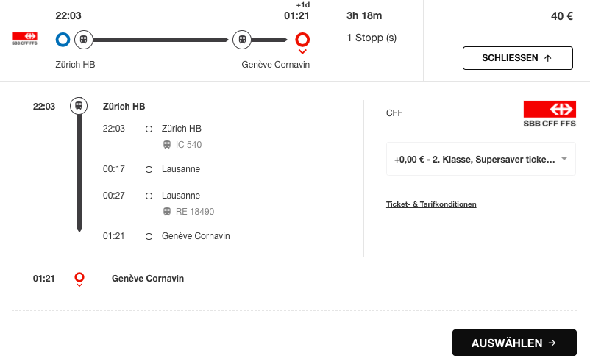The height and width of the screenshot is (364, 590).
Task: Click the RE 18490 train icon
Action: click(167, 212)
